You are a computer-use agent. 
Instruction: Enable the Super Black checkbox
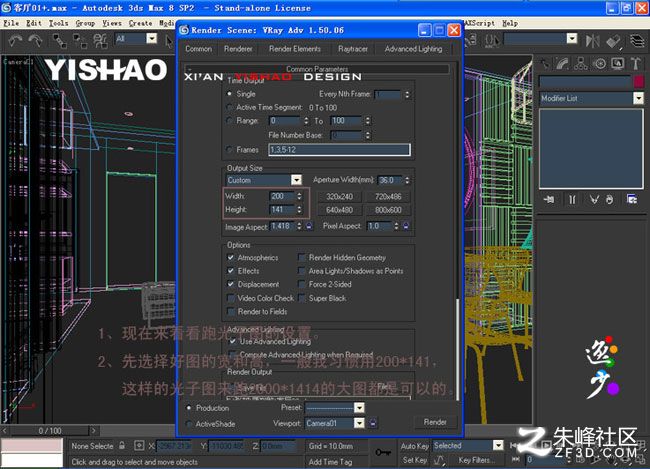(x=302, y=298)
